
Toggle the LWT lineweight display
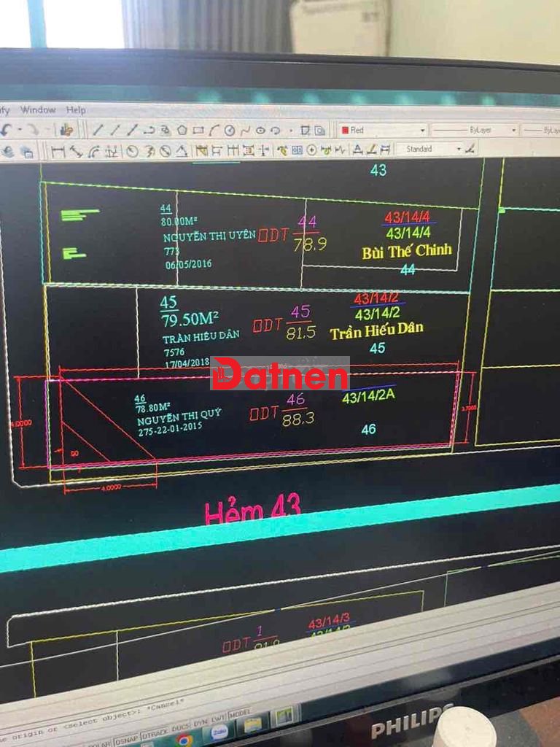click(217, 717)
